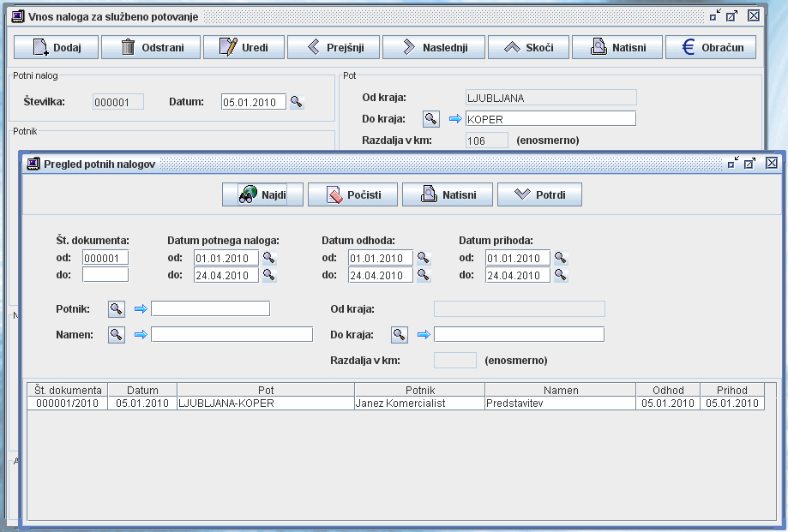Click Janez Komercialist cell in results
This screenshot has width=788, height=532.
(420, 403)
